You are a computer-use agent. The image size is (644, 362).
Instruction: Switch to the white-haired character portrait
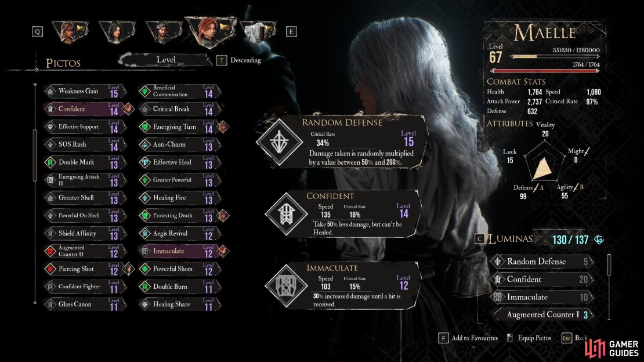(259, 32)
